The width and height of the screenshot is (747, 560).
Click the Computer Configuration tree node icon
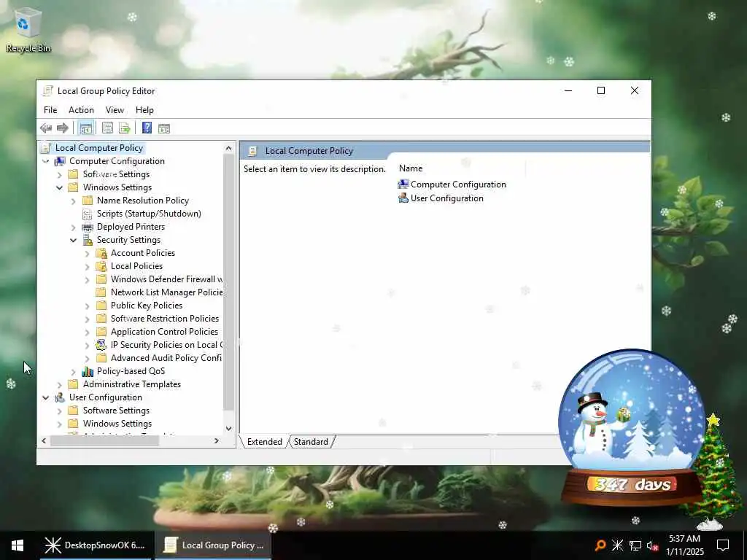point(60,161)
